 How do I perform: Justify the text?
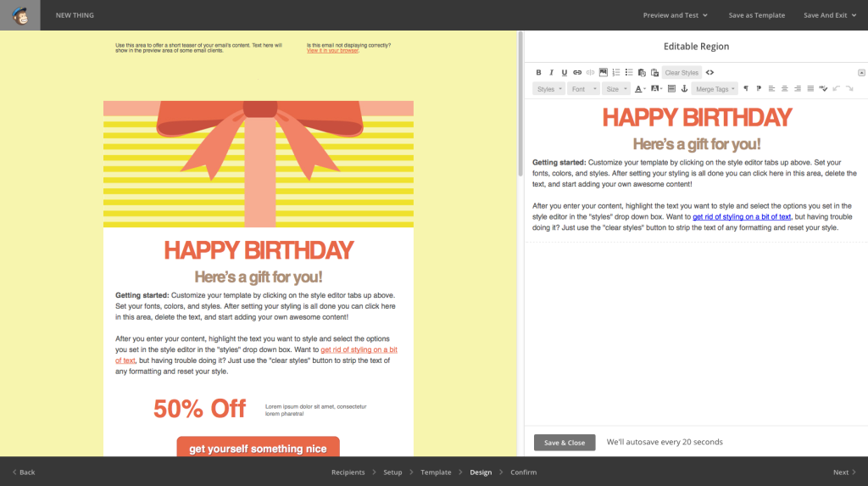point(810,89)
